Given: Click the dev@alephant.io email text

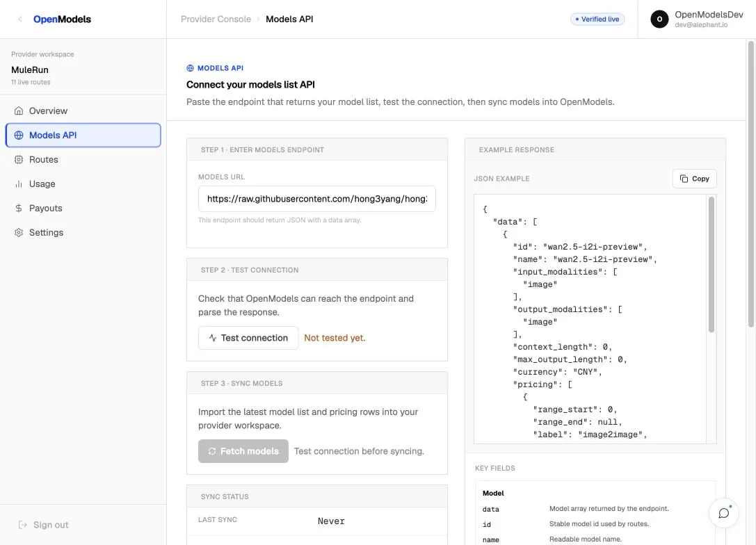Looking at the screenshot, I should 701,25.
